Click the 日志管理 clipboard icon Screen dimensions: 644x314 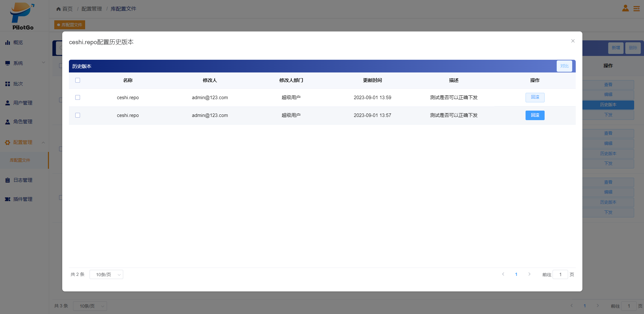pyautogui.click(x=8, y=180)
